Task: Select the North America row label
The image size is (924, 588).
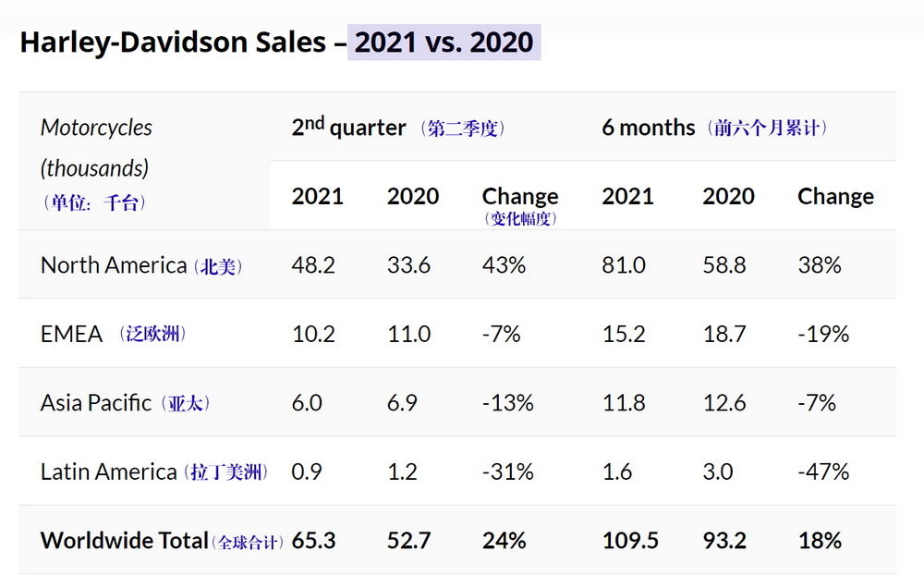Action: [x=114, y=265]
